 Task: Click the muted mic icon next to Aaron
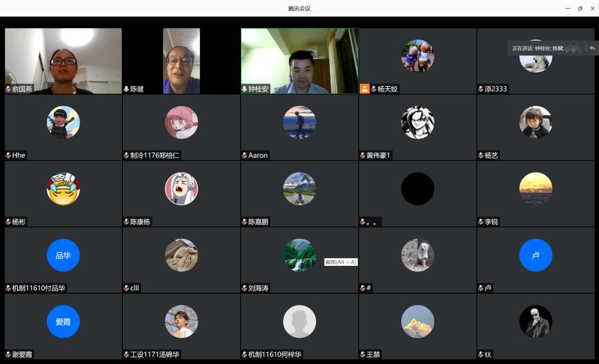(x=245, y=155)
